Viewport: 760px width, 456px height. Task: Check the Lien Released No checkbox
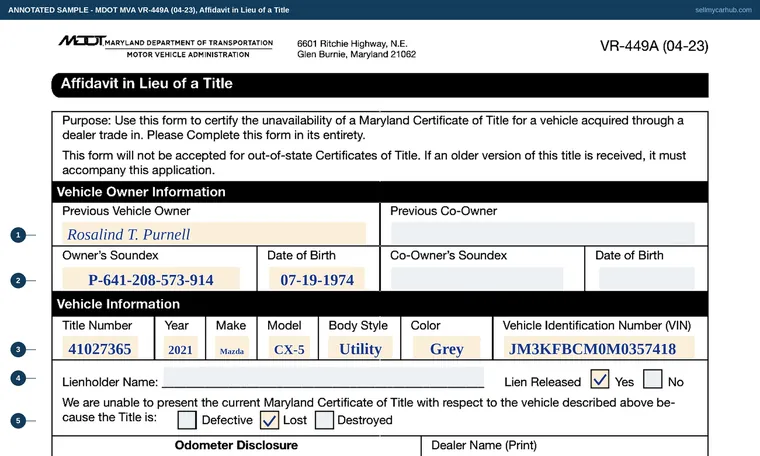pos(652,379)
